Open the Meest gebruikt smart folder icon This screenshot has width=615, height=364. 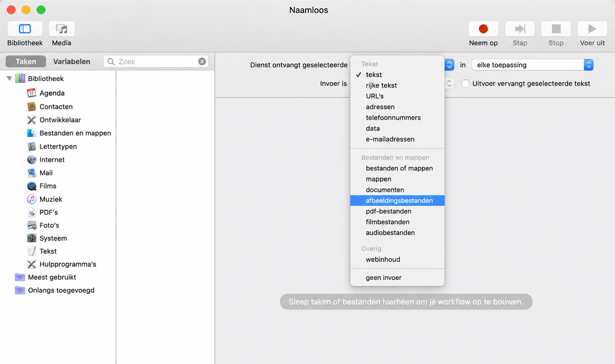pyautogui.click(x=20, y=277)
